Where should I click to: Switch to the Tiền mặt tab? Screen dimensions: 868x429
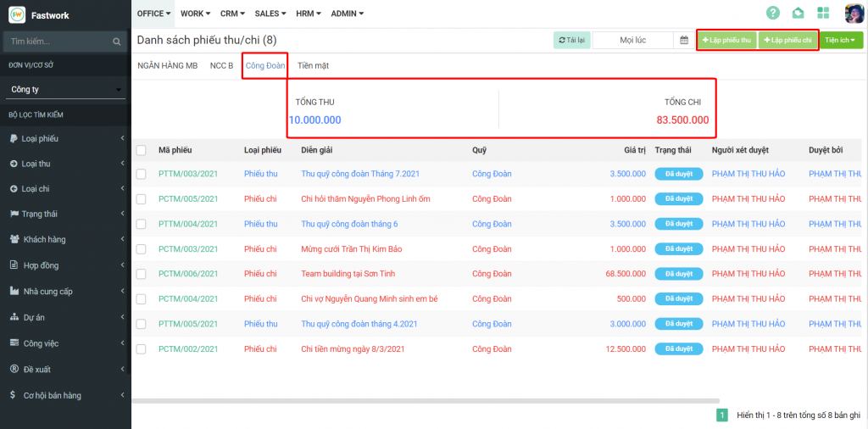313,65
